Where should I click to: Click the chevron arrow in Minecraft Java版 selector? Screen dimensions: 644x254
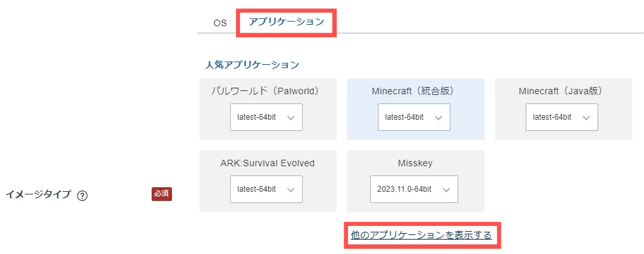click(586, 118)
